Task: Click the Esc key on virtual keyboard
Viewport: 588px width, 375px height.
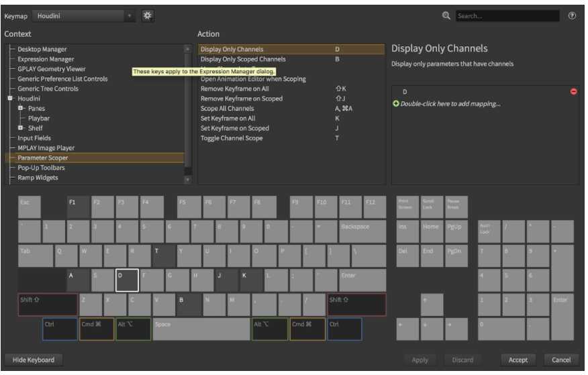Action: pos(30,207)
